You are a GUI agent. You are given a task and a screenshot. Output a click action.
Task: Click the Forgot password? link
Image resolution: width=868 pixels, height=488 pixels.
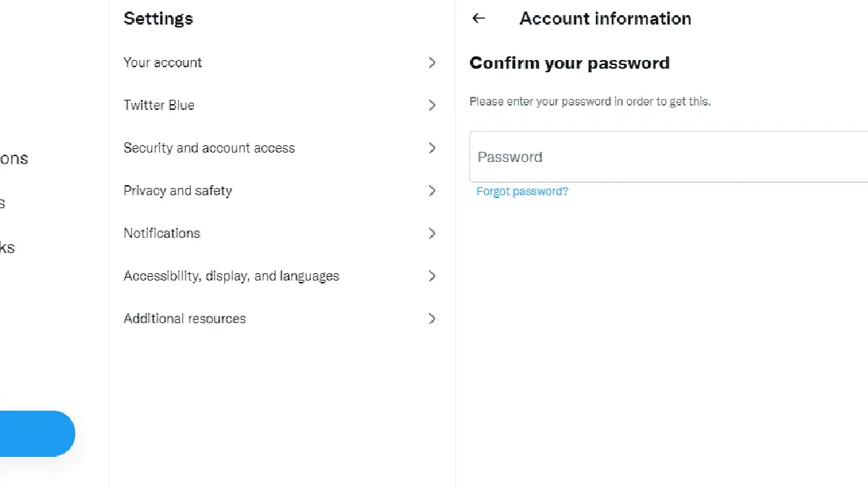tap(522, 192)
